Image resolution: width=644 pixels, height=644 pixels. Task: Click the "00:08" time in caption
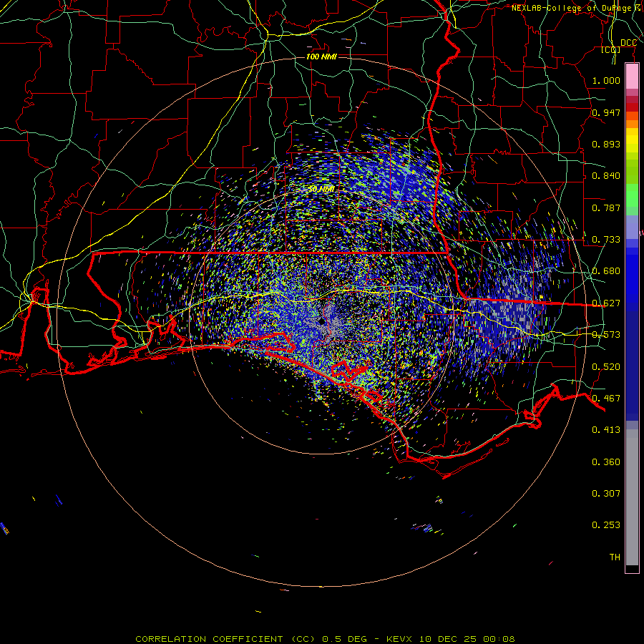click(x=499, y=639)
